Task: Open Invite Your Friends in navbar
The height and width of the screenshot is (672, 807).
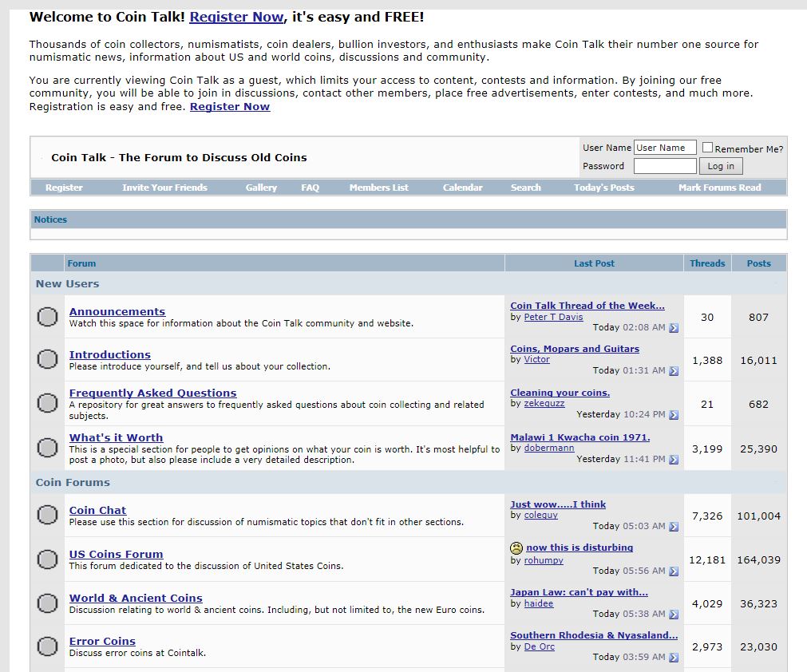Action: click(x=164, y=188)
